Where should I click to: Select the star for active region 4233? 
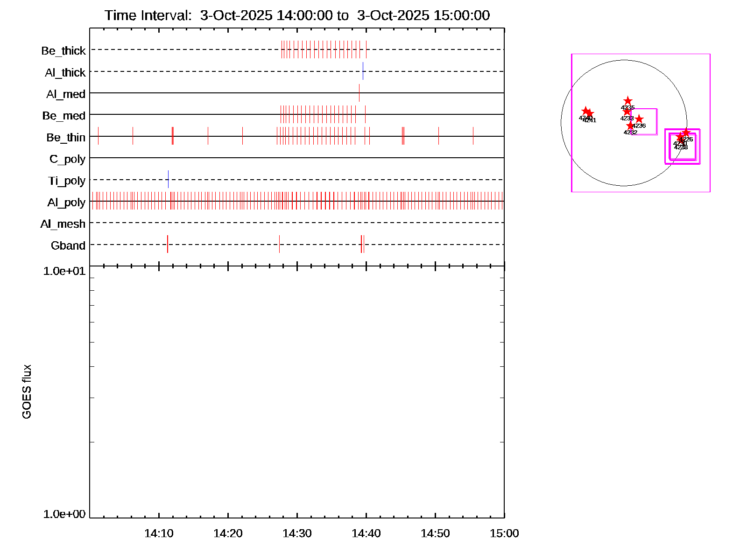point(627,112)
